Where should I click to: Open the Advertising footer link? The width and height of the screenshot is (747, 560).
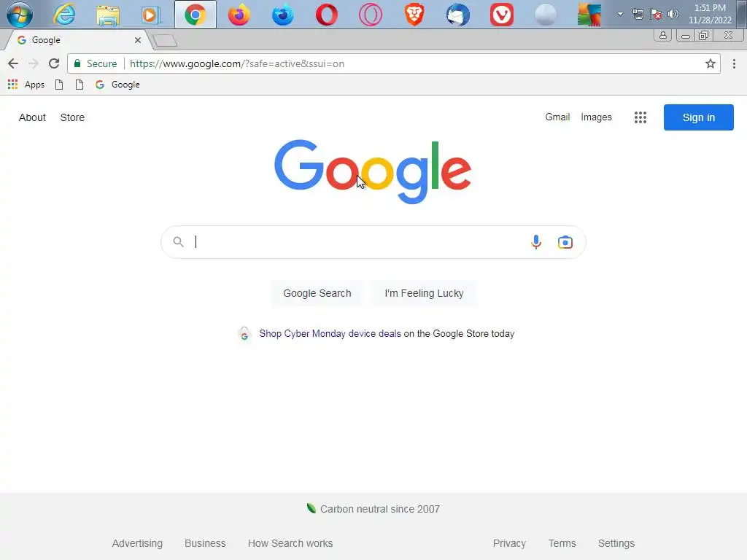(137, 543)
